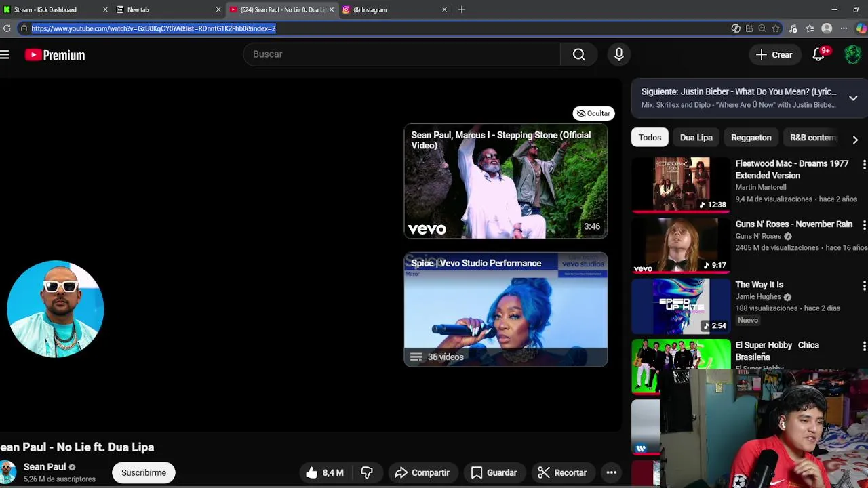
Task: Open Sean Paul channel name link
Action: 45,467
